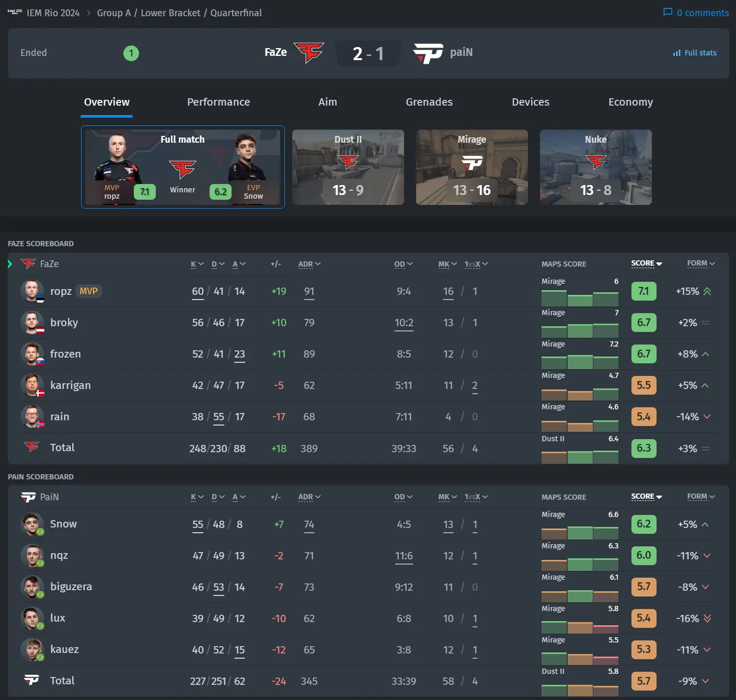736x700 pixels.
Task: Sort FaZe scoreboard by deaths (D)
Action: click(218, 264)
